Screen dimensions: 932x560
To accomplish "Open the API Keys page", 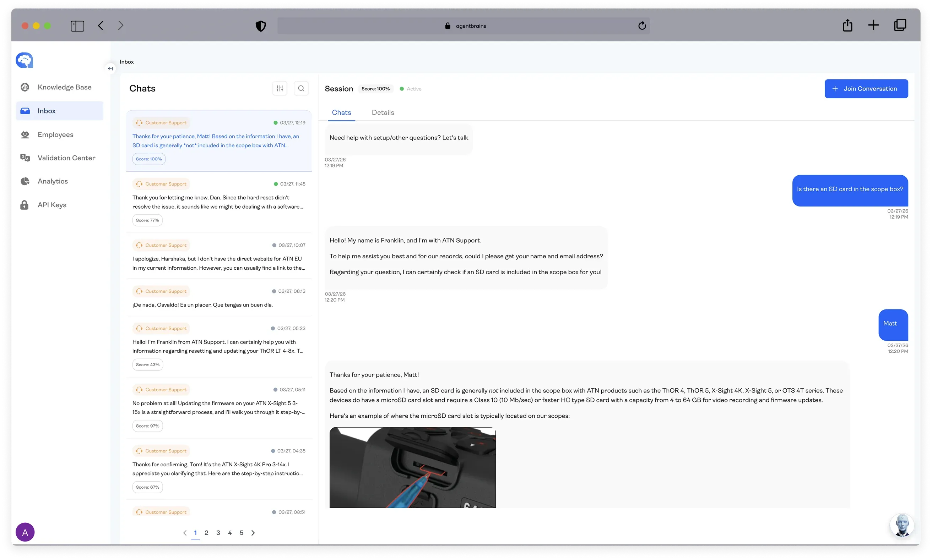I will [x=52, y=205].
